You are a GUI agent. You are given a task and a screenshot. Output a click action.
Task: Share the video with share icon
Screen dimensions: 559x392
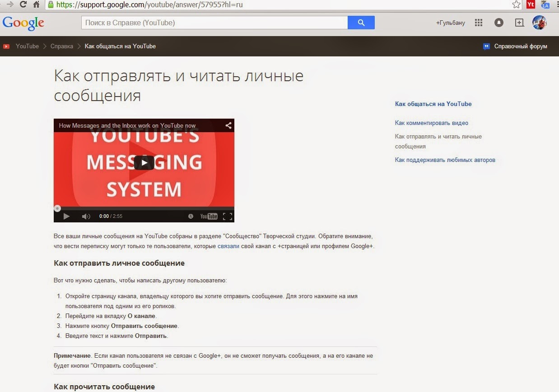(x=228, y=125)
